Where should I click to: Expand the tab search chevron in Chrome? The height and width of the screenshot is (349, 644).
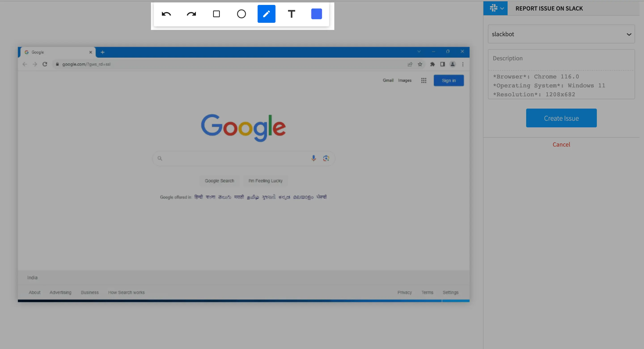(x=419, y=51)
